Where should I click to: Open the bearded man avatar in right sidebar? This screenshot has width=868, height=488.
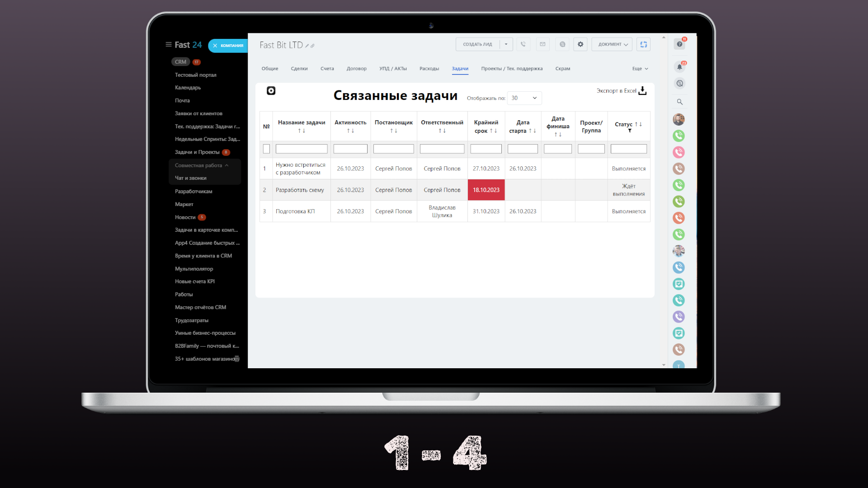[x=679, y=119]
